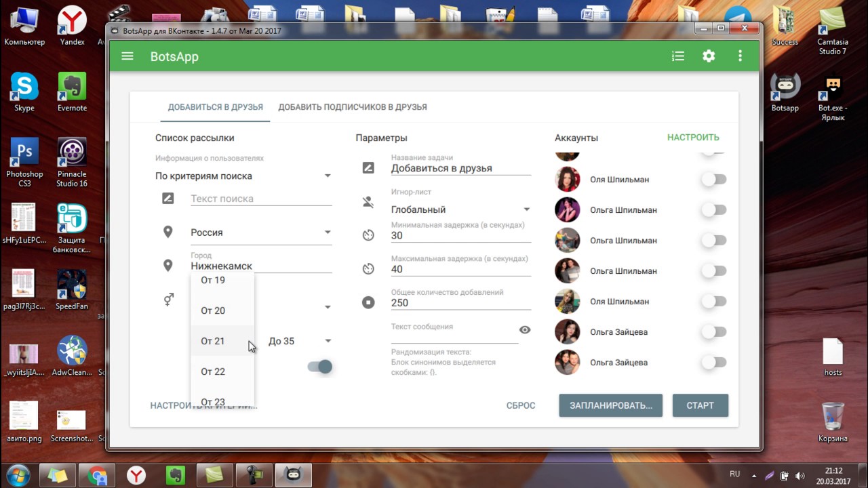The height and width of the screenshot is (488, 868).
Task: Open Компьютер desktop icon
Action: coord(24,26)
